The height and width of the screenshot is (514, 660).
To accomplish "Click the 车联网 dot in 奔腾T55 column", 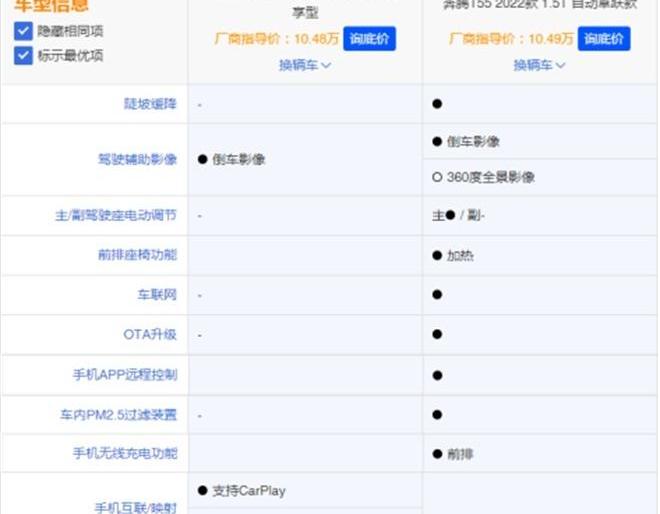I will coord(437,295).
